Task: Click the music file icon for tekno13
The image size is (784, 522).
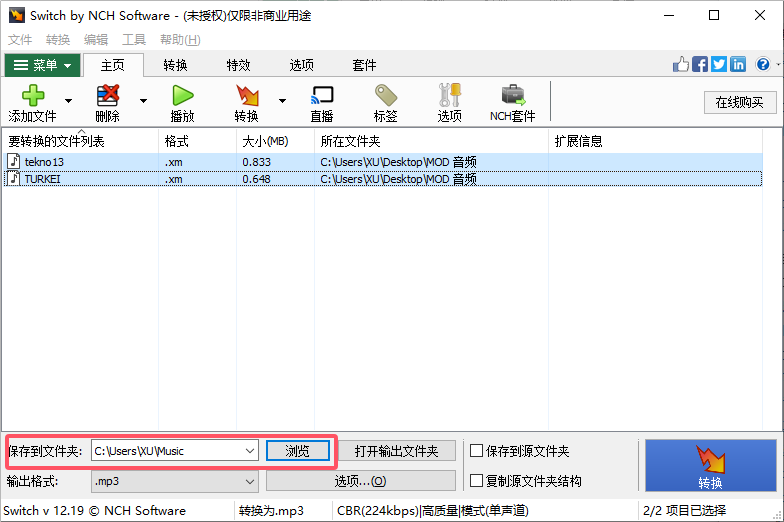Action: tap(14, 161)
